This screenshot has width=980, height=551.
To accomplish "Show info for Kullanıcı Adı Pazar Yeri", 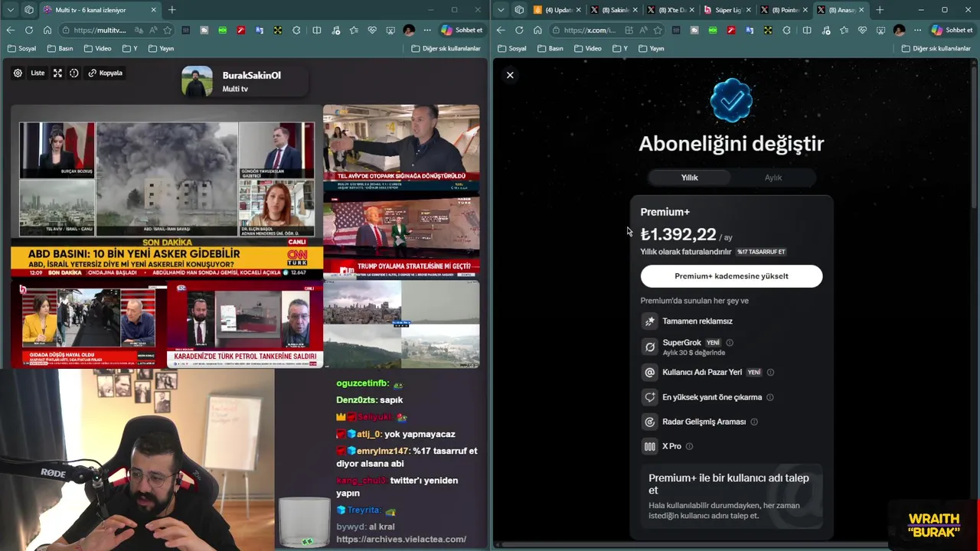I will (770, 373).
